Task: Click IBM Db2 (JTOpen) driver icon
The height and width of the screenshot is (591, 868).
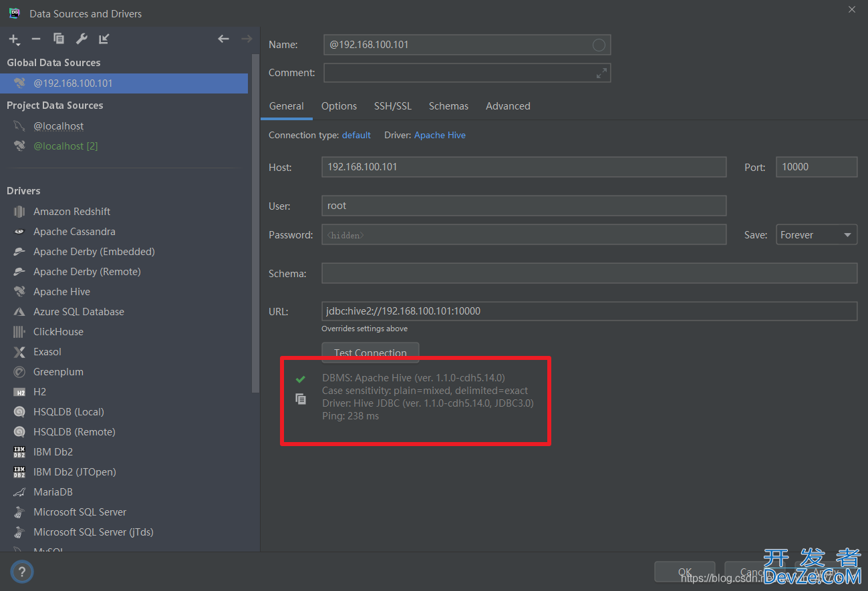Action: click(x=19, y=472)
